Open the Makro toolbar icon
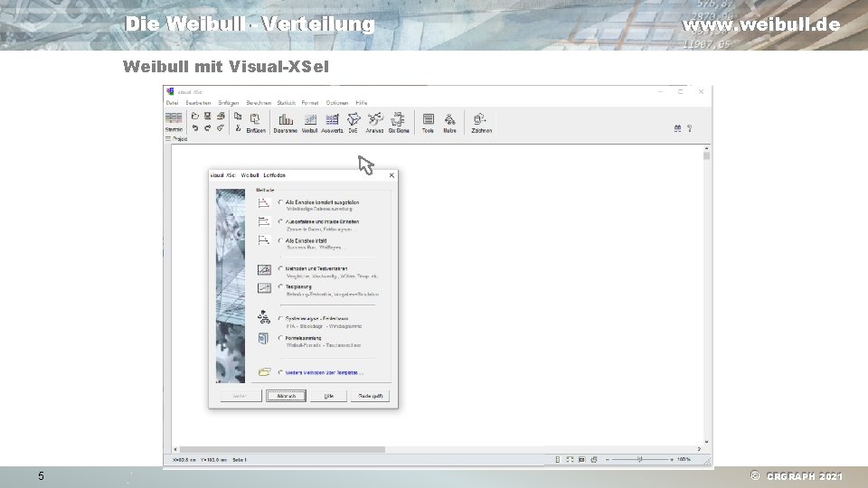This screenshot has width=868, height=488. [x=449, y=123]
